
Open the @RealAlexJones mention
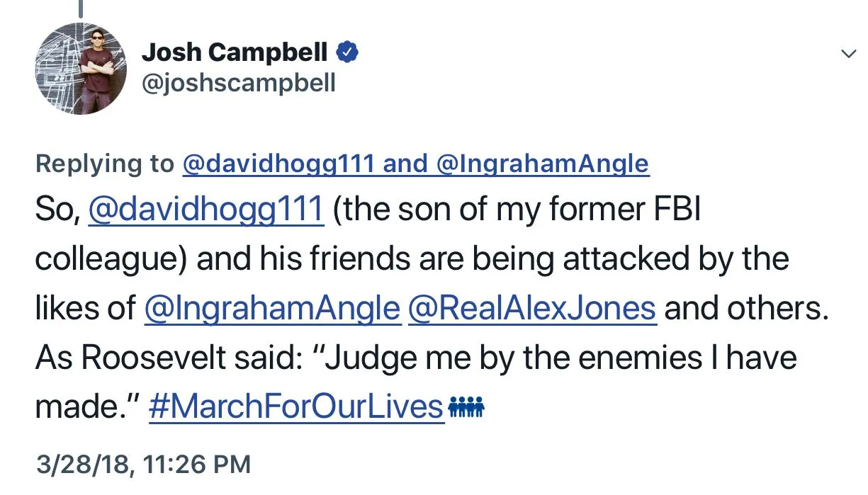point(532,308)
